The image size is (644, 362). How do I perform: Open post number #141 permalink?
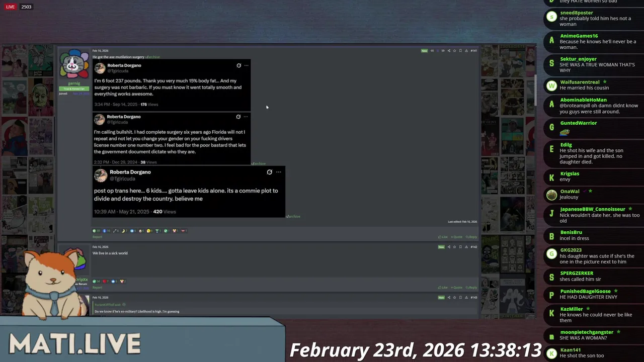pos(474,51)
